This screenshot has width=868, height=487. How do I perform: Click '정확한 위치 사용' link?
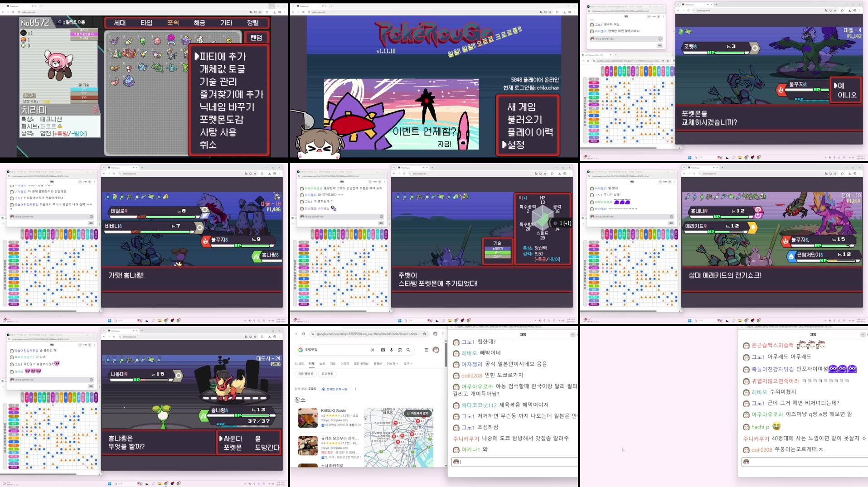click(x=335, y=389)
